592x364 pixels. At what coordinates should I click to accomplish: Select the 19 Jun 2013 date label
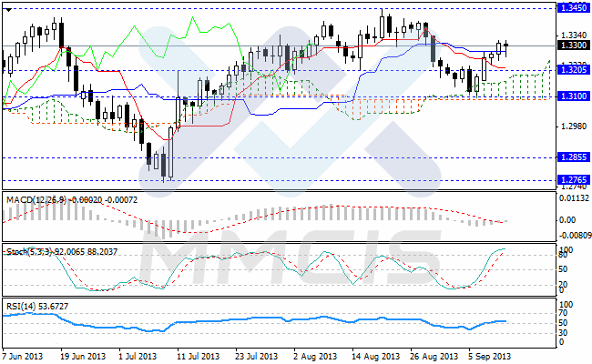coord(80,357)
